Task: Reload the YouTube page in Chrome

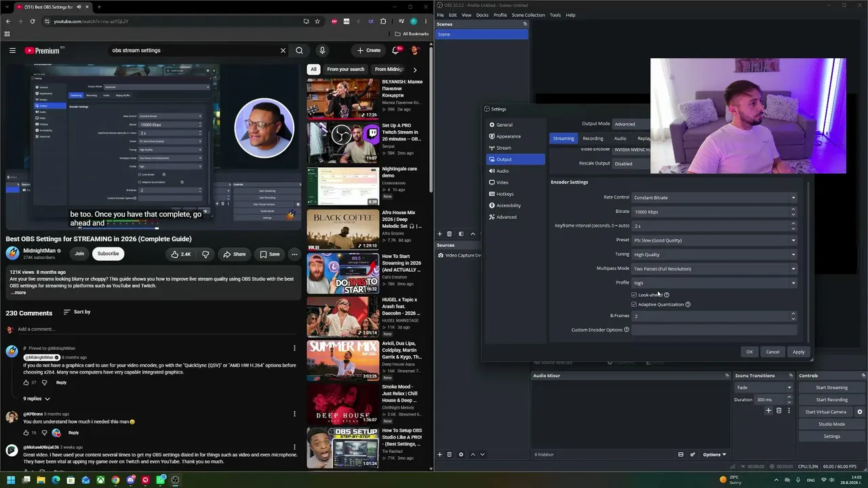Action: [32, 21]
